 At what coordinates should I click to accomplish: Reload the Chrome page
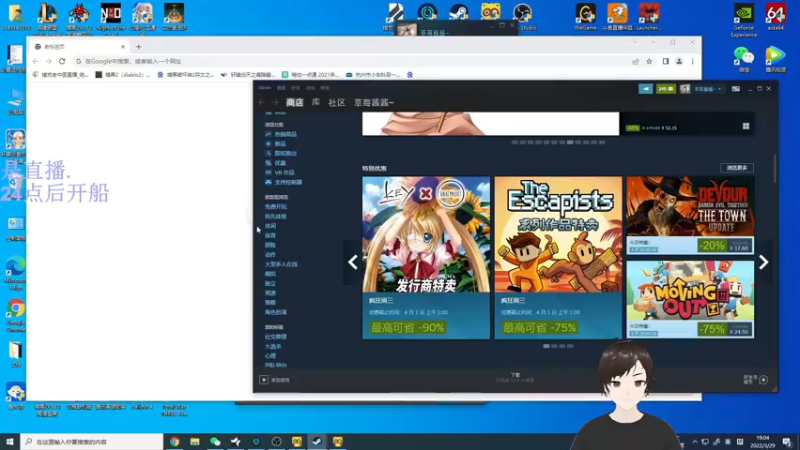(62, 61)
